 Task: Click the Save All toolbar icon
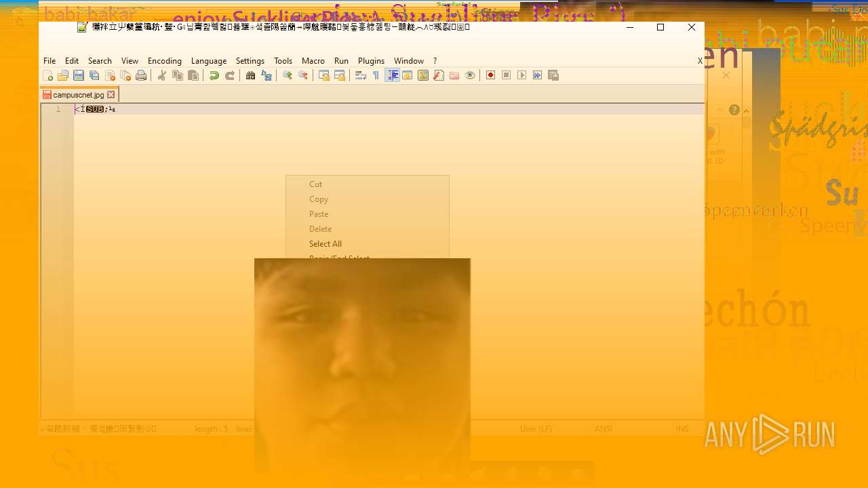click(94, 75)
